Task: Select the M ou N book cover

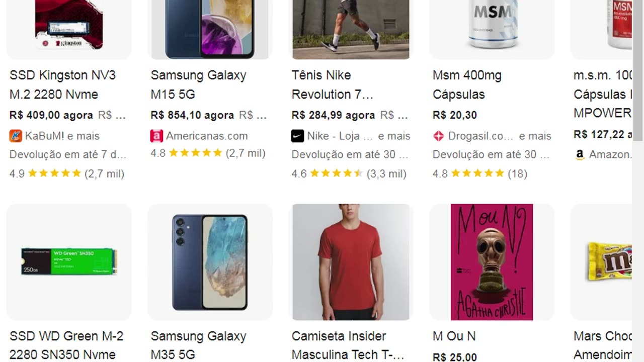Action: pos(492,262)
